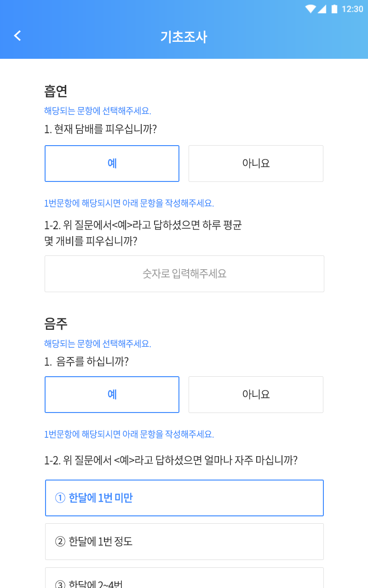This screenshot has height=588, width=368.
Task: Tap the 기초조사 page title
Action: [184, 37]
